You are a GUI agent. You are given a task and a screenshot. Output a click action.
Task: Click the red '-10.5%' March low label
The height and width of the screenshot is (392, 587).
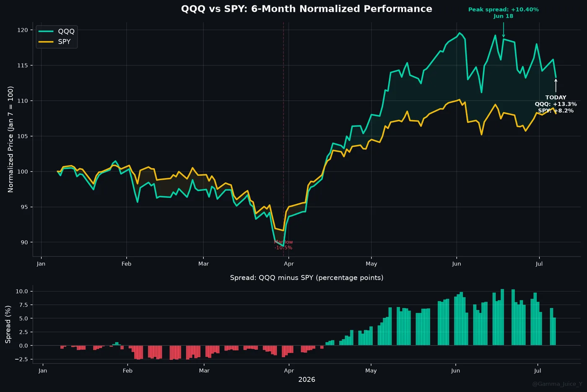[x=283, y=248]
